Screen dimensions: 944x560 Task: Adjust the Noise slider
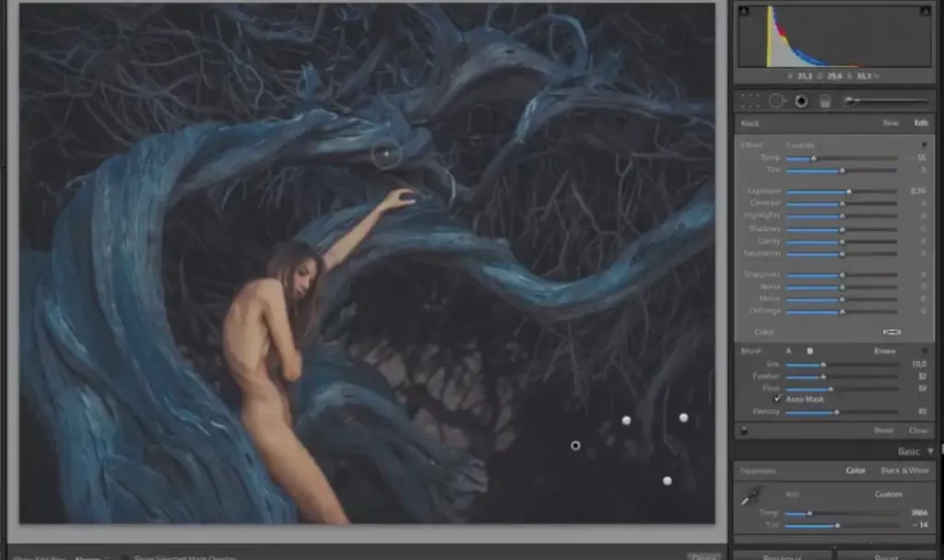(x=842, y=287)
